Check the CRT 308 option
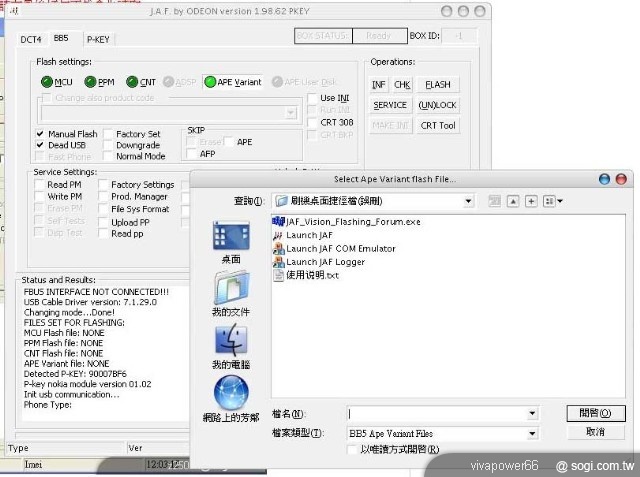Screen dimensions: 640x477 pyautogui.click(x=312, y=122)
